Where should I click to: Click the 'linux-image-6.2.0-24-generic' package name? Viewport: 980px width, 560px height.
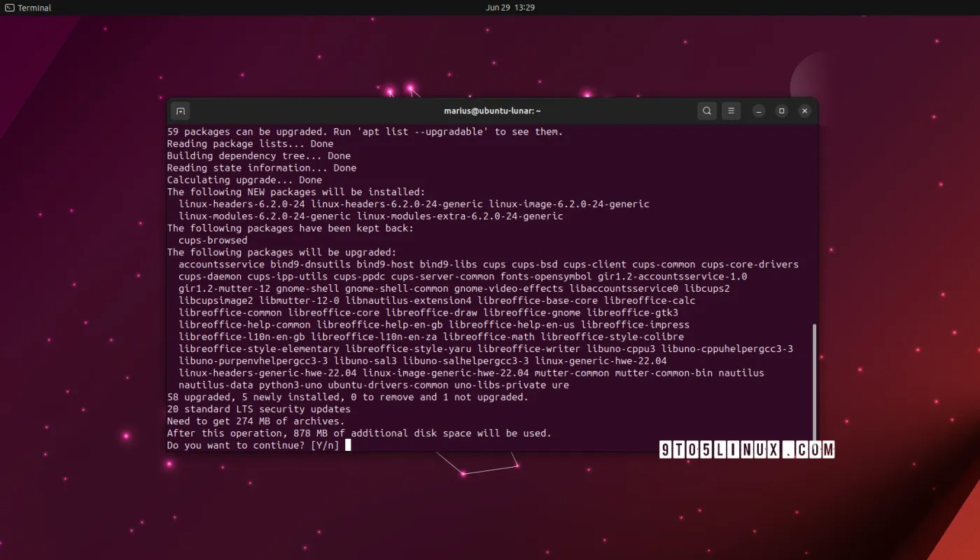(x=569, y=204)
